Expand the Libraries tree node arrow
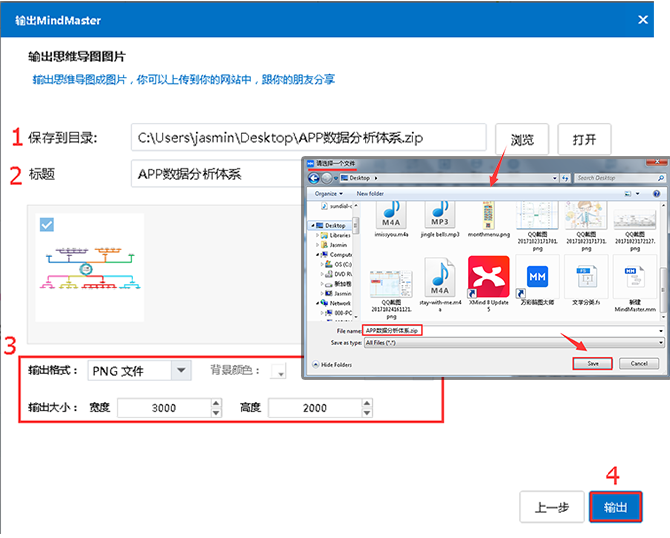The height and width of the screenshot is (538, 670). (317, 235)
